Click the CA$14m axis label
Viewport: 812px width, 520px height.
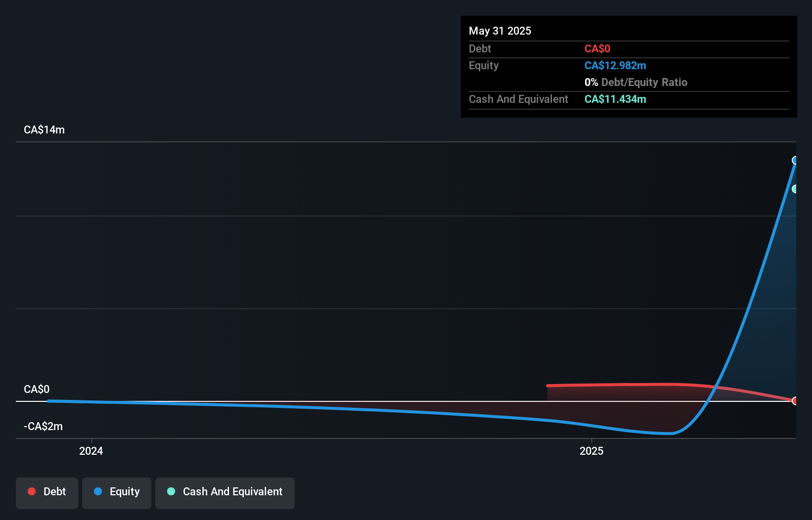44,130
